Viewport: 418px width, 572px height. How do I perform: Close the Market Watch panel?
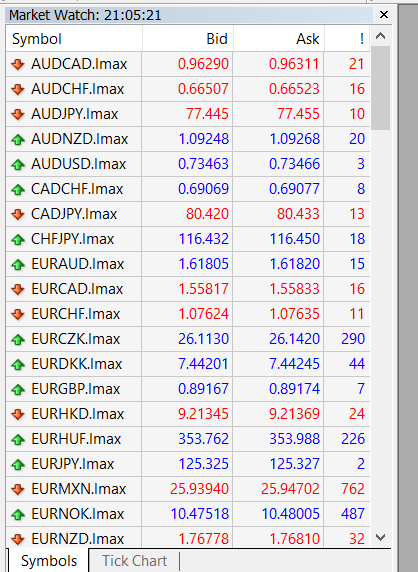point(384,15)
